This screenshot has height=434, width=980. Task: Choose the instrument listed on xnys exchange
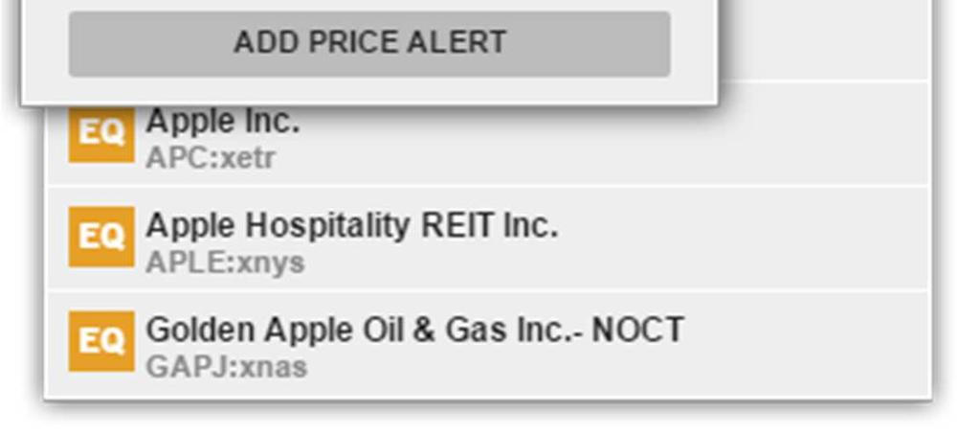(487, 239)
